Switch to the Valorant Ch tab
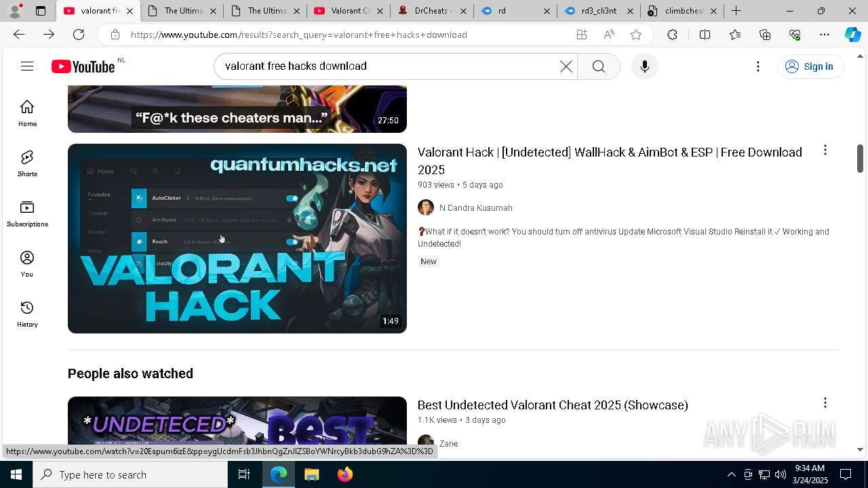 tap(348, 11)
